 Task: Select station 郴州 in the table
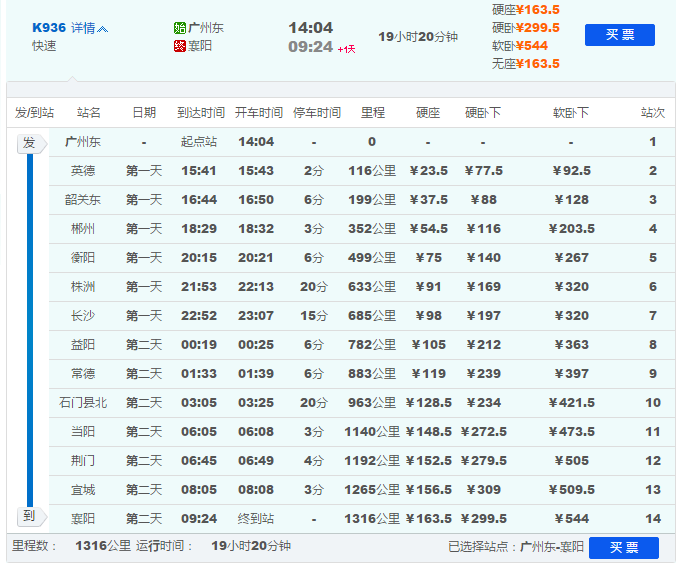(x=83, y=229)
